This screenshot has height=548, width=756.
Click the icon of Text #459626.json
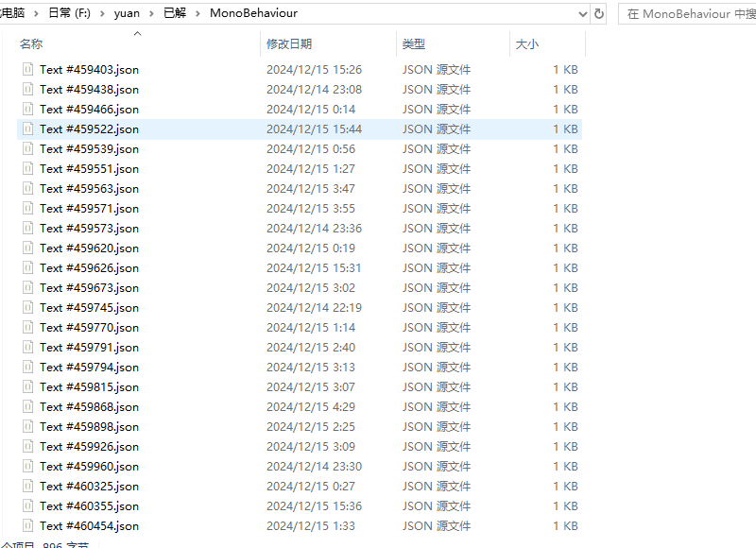coord(28,268)
